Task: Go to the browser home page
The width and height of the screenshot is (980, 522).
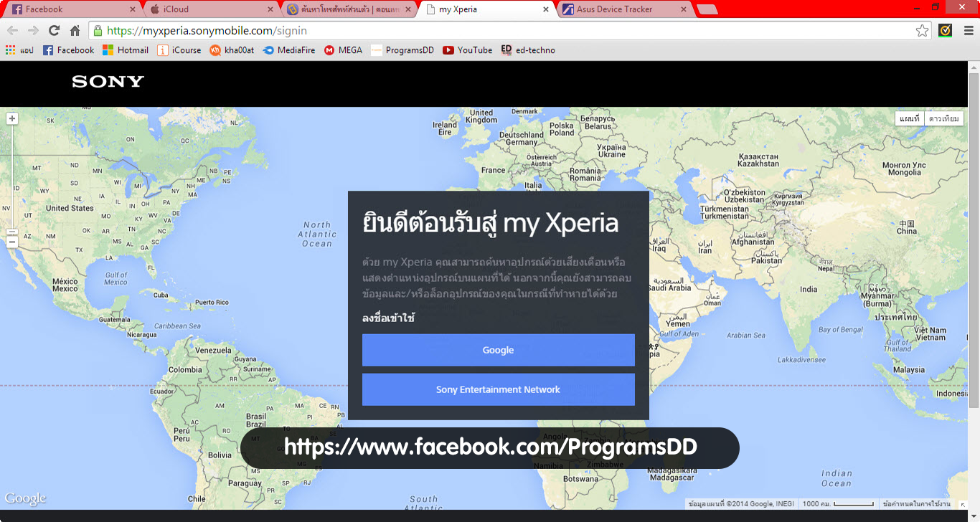Action: coord(75,30)
